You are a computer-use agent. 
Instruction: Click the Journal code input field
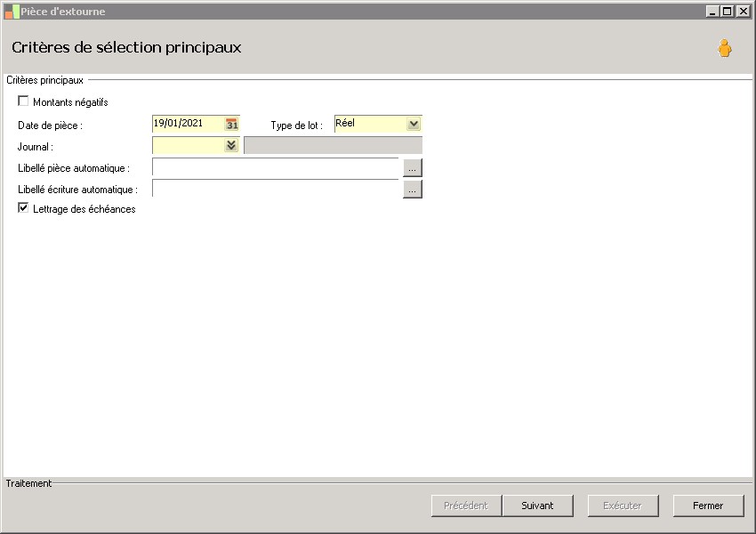(x=189, y=145)
